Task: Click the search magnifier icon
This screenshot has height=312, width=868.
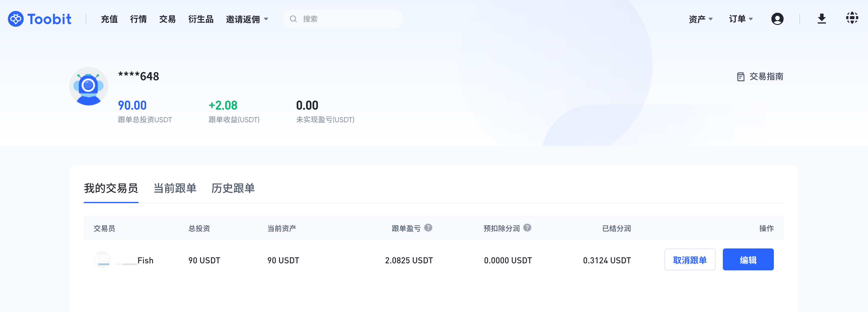Action: 293,19
